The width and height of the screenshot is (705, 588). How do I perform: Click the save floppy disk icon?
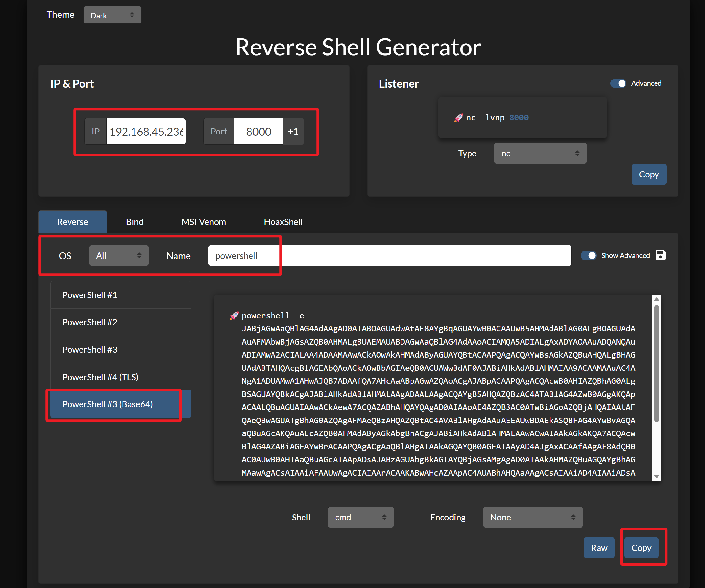[660, 255]
